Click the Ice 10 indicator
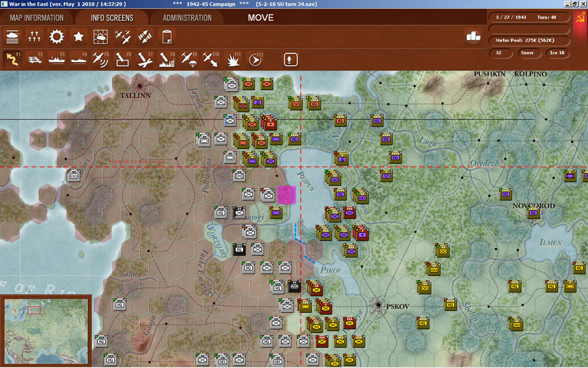 click(x=557, y=53)
